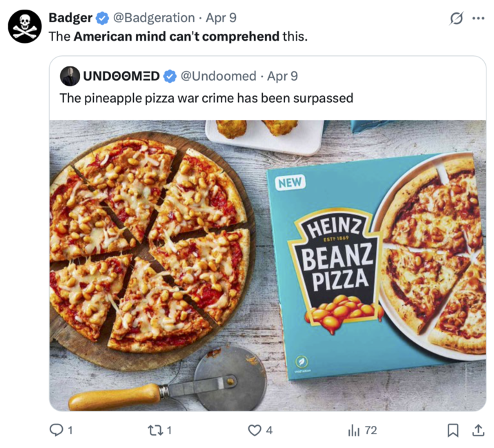
Task: Click the quoted tweet pineapple pizza text
Action: (206, 98)
